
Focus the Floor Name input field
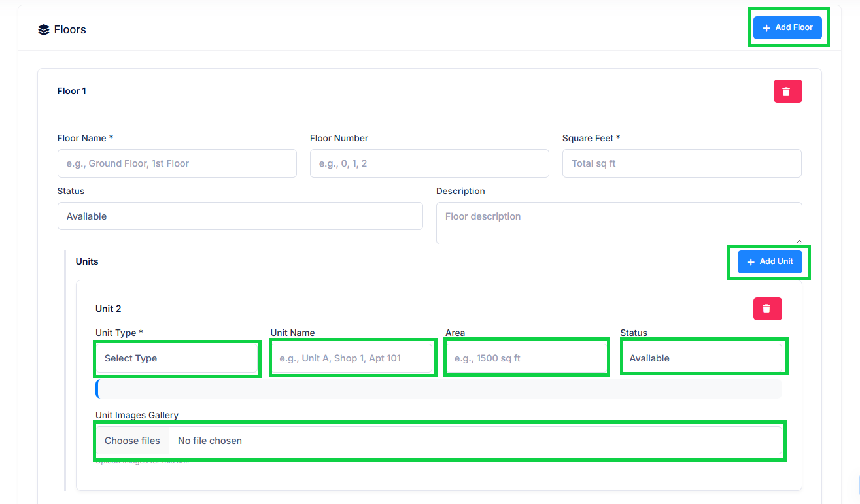177,163
